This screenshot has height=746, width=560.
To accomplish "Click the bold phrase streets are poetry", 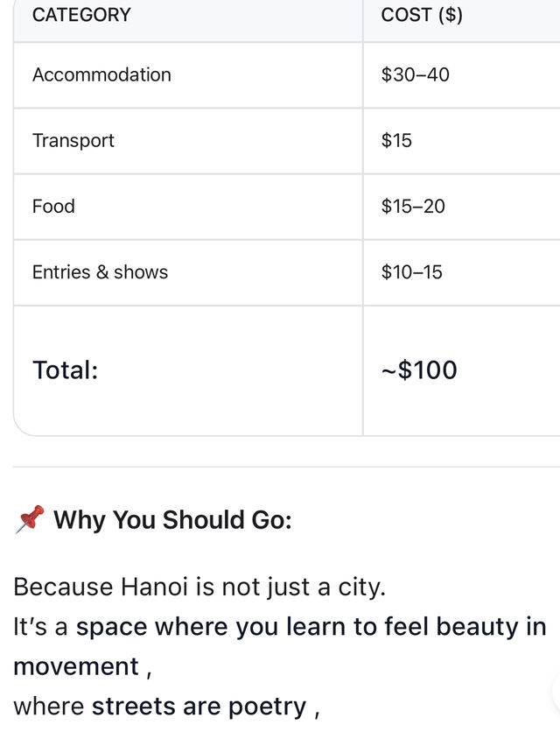I will pos(199,707).
